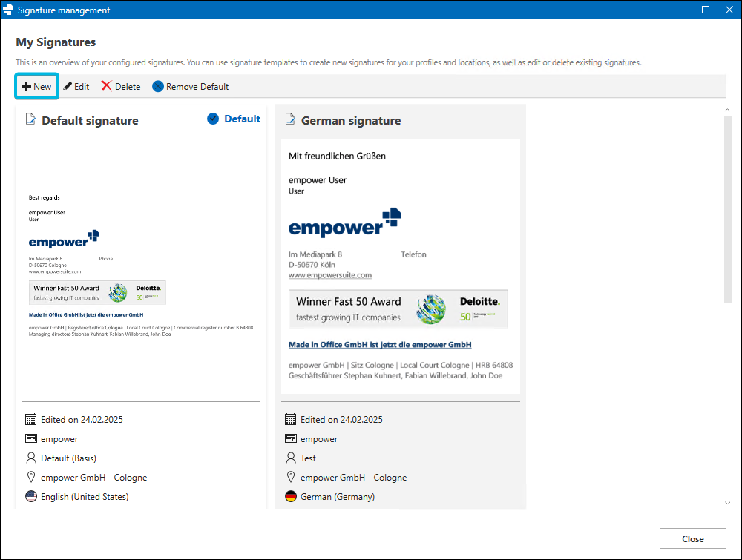The height and width of the screenshot is (560, 742).
Task: Click Made in Office GmbH link, German signature
Action: pyautogui.click(x=380, y=345)
